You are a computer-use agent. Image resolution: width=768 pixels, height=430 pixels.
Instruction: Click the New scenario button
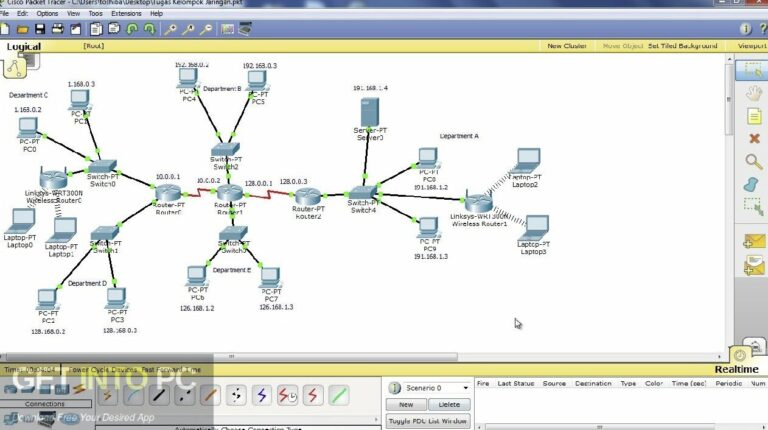[406, 405]
